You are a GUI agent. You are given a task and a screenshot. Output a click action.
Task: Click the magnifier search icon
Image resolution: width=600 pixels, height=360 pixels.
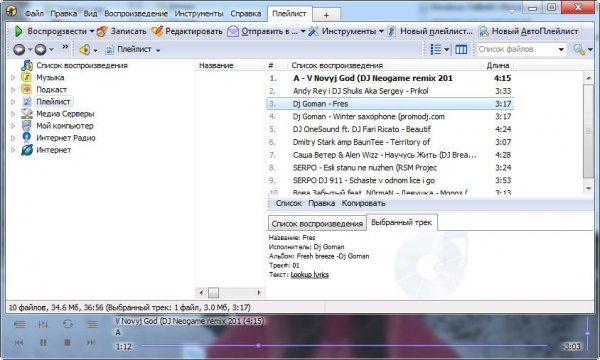click(579, 49)
